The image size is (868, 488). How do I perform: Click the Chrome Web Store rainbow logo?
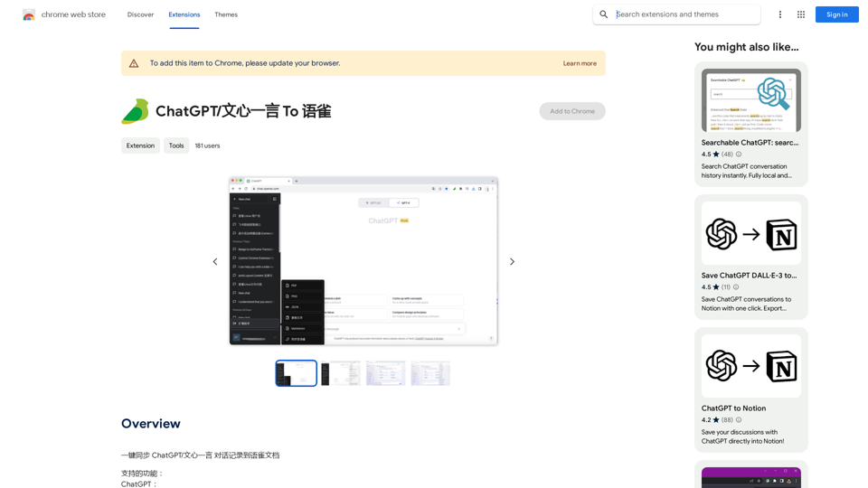pos(29,15)
